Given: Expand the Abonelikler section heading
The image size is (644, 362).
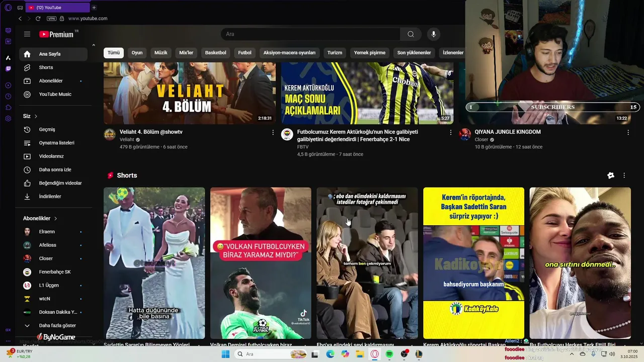Looking at the screenshot, I should tap(40, 218).
